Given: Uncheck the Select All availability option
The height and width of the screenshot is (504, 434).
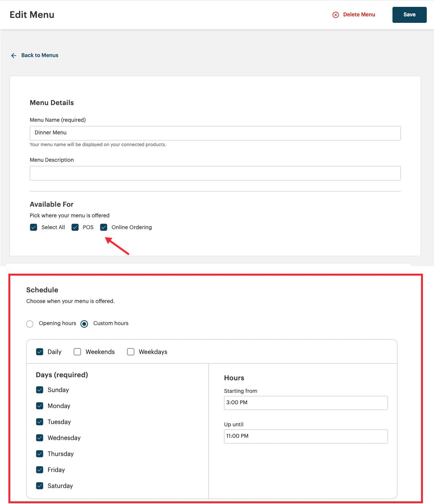Looking at the screenshot, I should [34, 227].
